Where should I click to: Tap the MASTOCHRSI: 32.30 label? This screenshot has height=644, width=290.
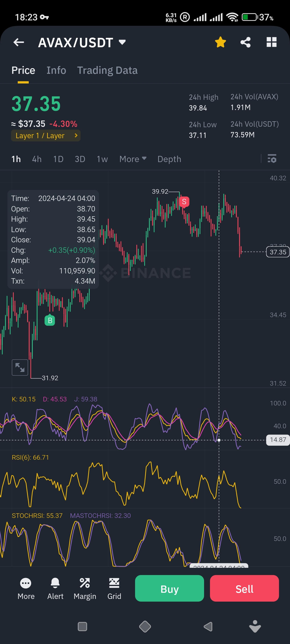(x=100, y=515)
